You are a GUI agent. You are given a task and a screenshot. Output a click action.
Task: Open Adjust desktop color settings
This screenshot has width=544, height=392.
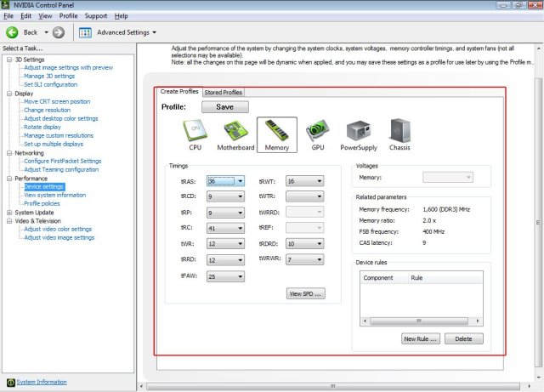[x=61, y=119]
